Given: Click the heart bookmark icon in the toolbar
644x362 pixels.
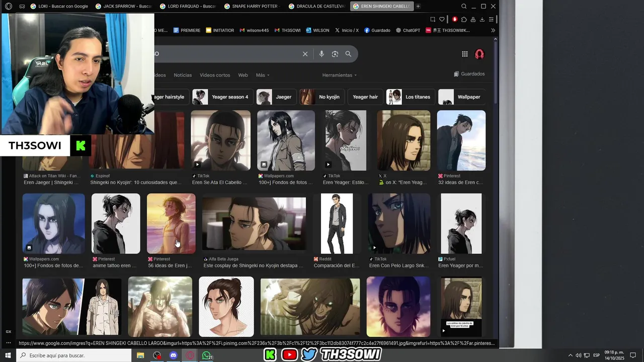Looking at the screenshot, I should click(442, 19).
